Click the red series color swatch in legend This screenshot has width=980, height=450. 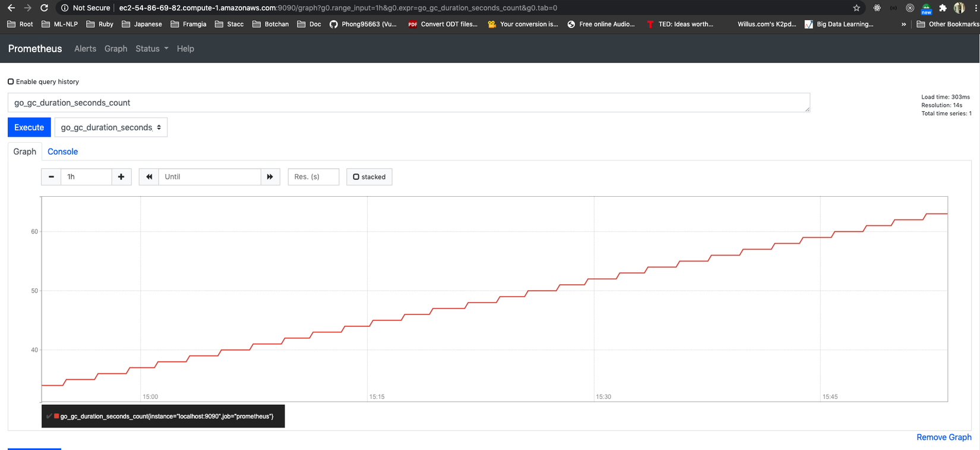click(56, 416)
